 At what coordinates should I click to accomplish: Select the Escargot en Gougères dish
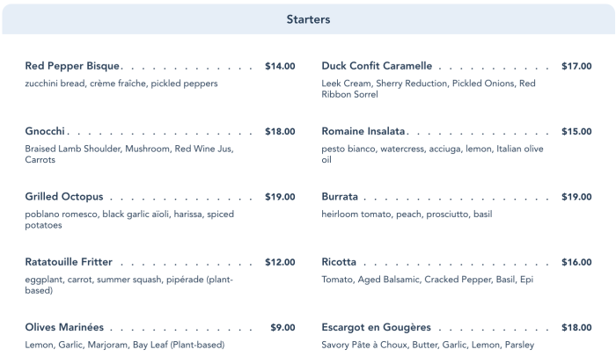click(x=374, y=327)
